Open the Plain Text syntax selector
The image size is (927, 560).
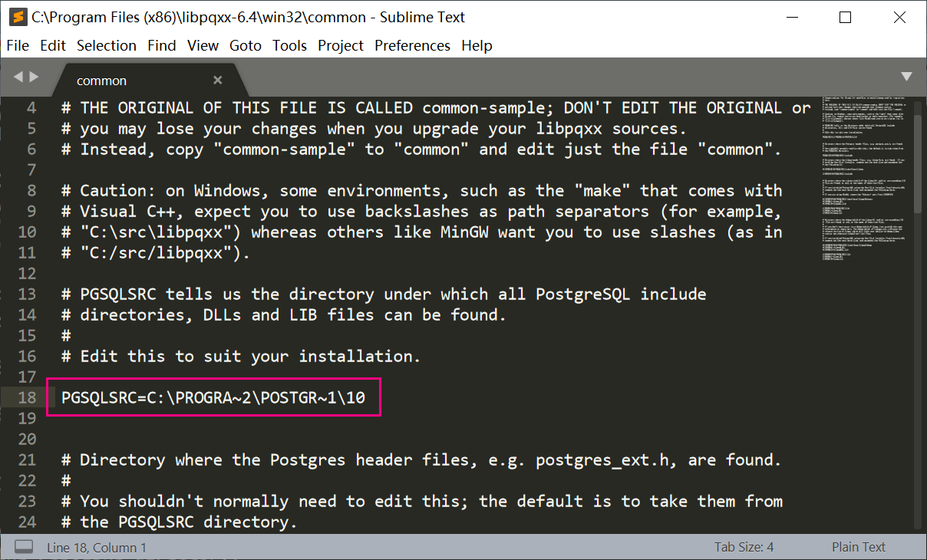858,547
